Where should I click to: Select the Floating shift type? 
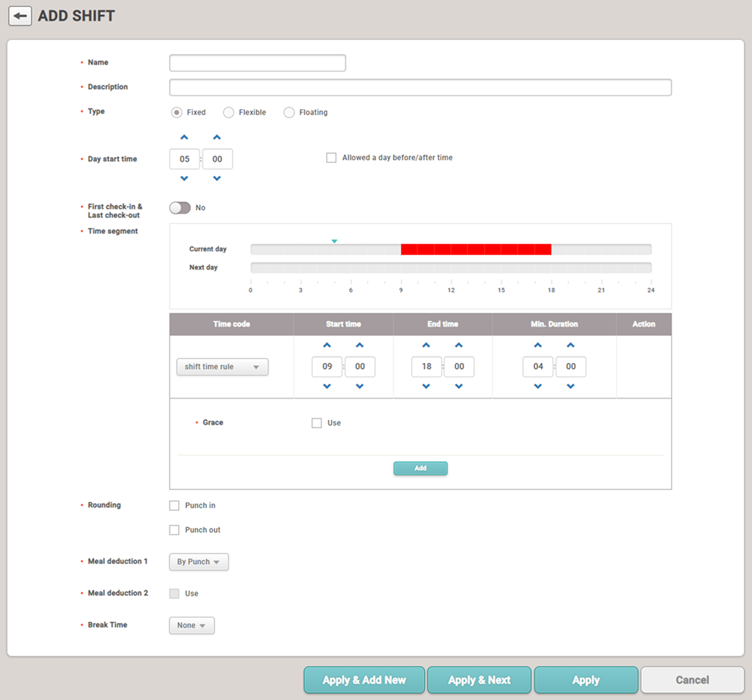289,112
